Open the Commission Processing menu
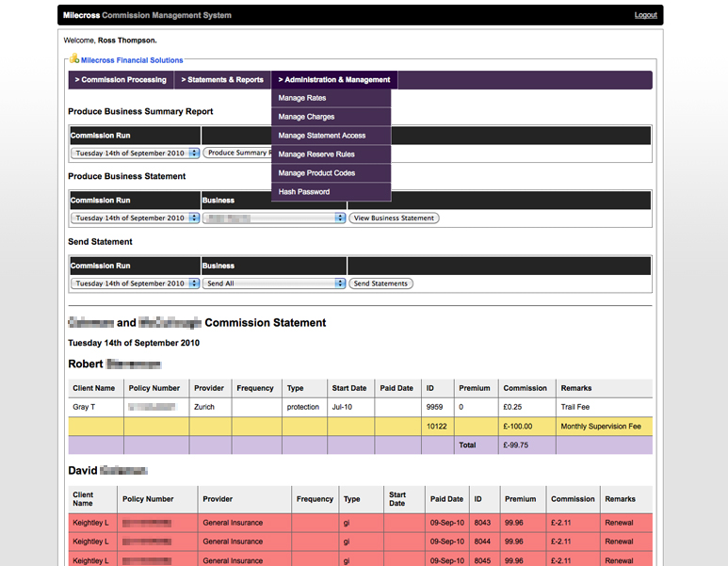This screenshot has height=566, width=728. pos(121,80)
